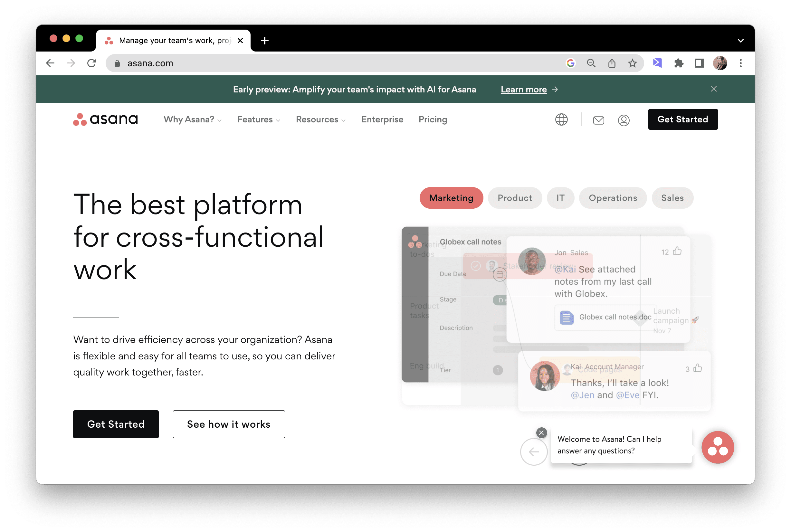Click the log in user icon
791x532 pixels.
pyautogui.click(x=624, y=120)
